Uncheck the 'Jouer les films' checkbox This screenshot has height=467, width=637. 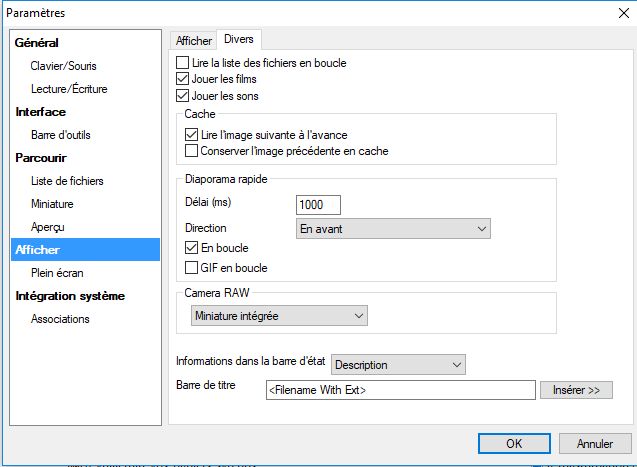click(182, 79)
